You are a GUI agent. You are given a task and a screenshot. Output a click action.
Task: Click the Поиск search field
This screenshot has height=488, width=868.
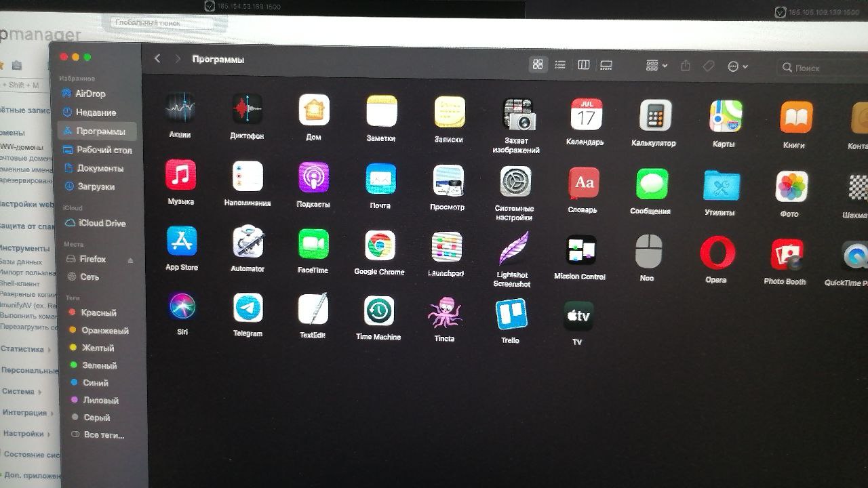[822, 68]
